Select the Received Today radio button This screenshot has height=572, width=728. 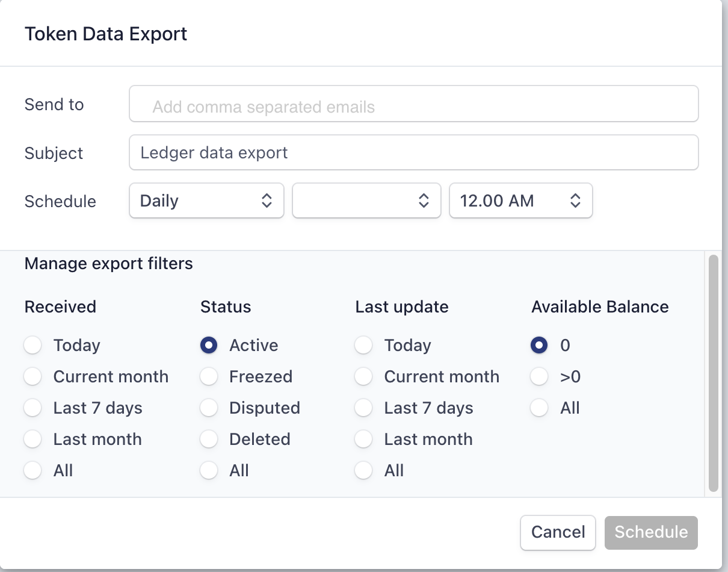tap(32, 346)
